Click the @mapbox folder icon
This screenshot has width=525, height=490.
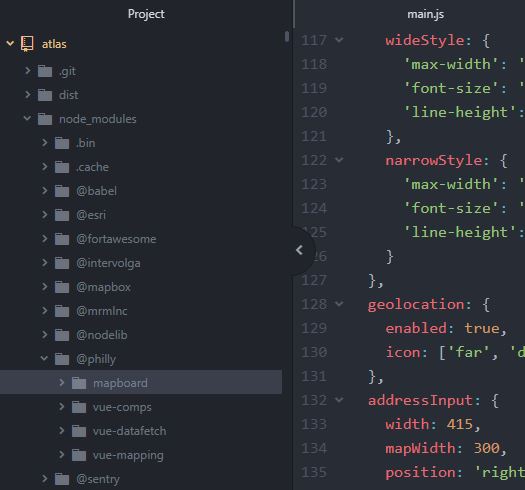coord(62,287)
